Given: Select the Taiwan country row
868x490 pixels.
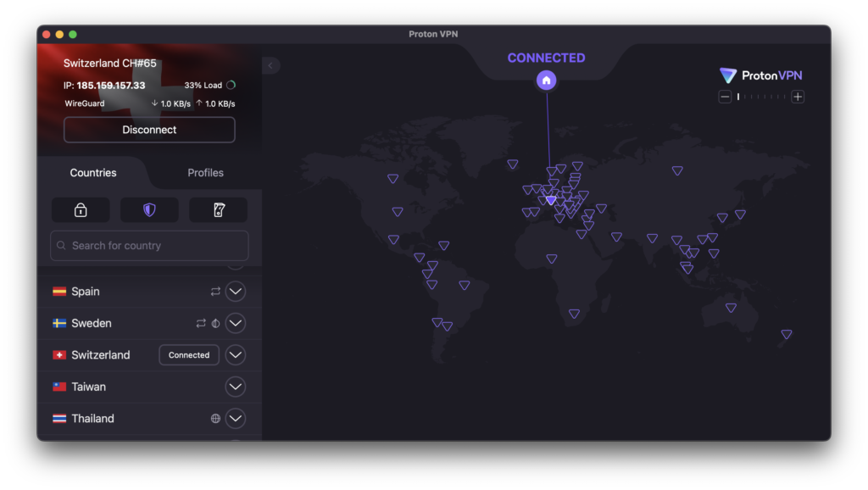Looking at the screenshot, I should click(149, 387).
